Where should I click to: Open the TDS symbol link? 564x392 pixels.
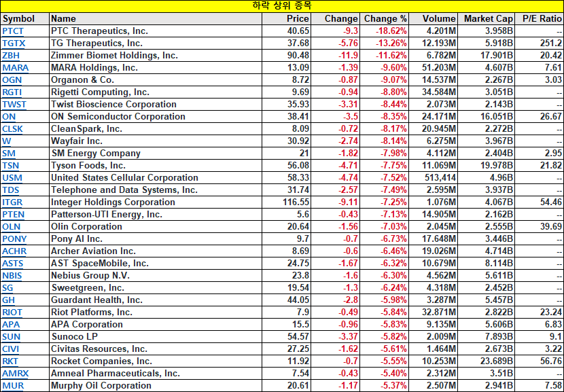11,190
